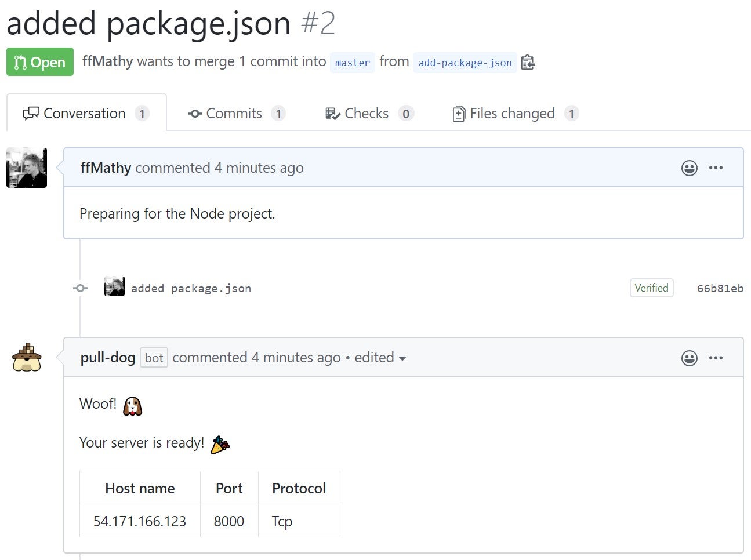Open options menu on pull-dog's comment

coord(716,358)
